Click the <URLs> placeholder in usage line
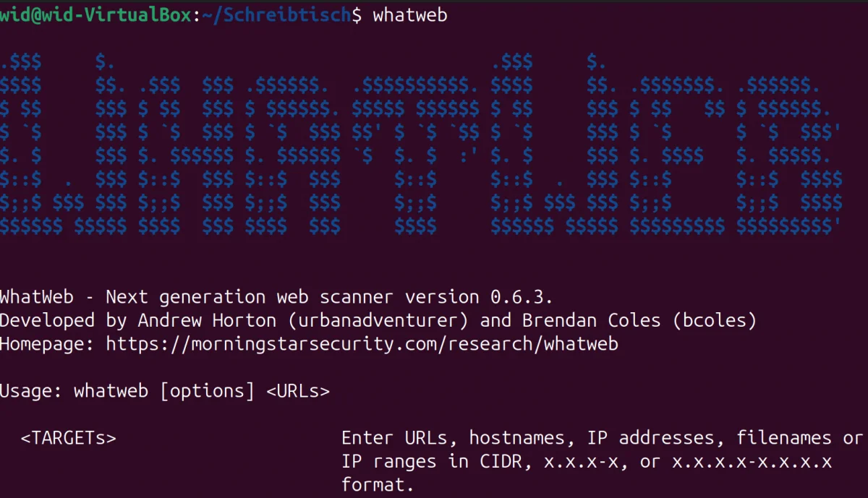868x498 pixels. pyautogui.click(x=298, y=391)
